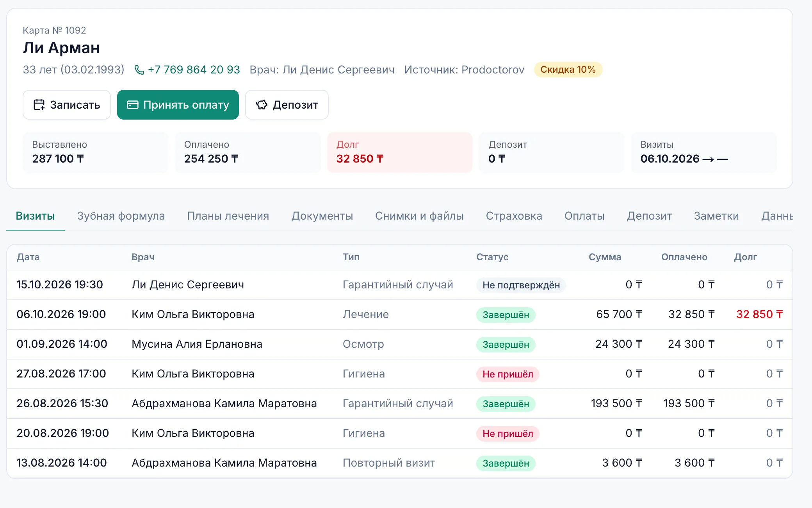
Task: Click the Источник: Prodoctorov label
Action: point(464,70)
